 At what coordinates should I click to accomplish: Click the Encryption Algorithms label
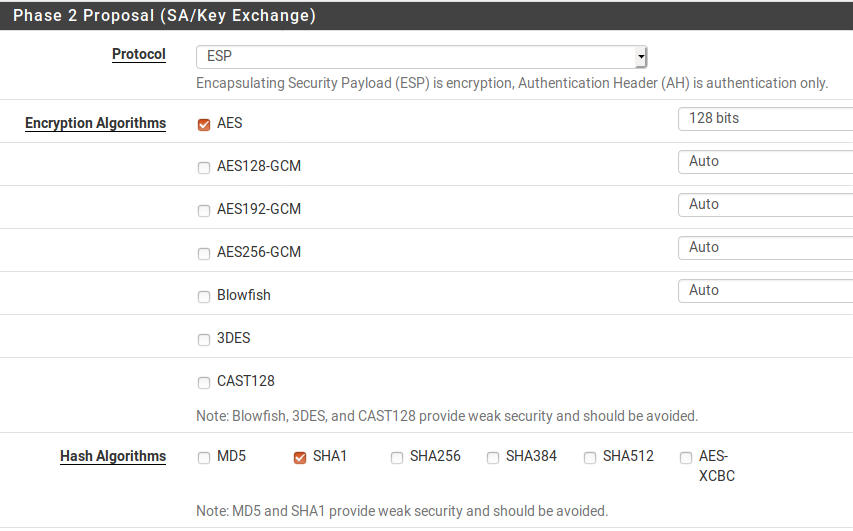tap(95, 124)
